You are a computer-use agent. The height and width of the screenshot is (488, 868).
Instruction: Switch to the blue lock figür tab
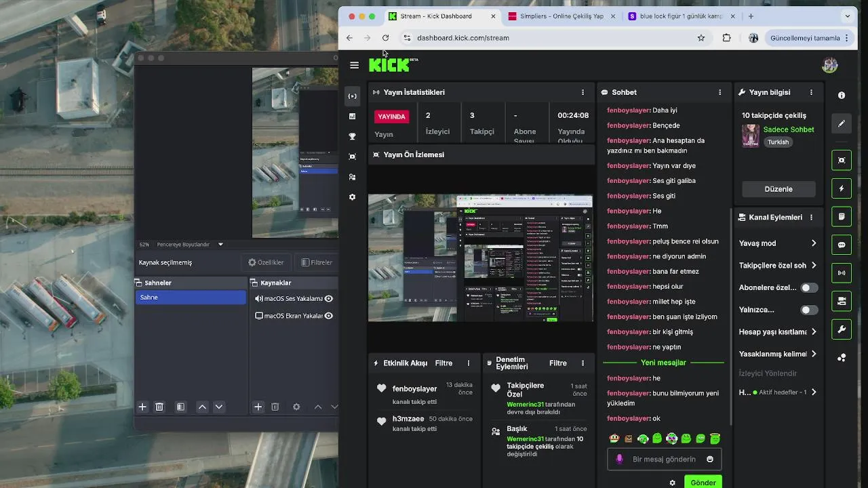[681, 16]
